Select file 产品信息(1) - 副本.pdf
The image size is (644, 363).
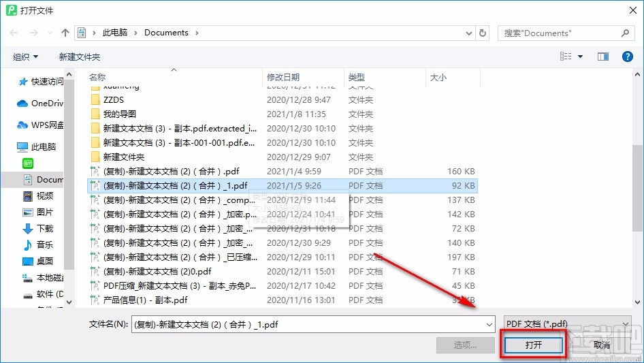point(283,300)
